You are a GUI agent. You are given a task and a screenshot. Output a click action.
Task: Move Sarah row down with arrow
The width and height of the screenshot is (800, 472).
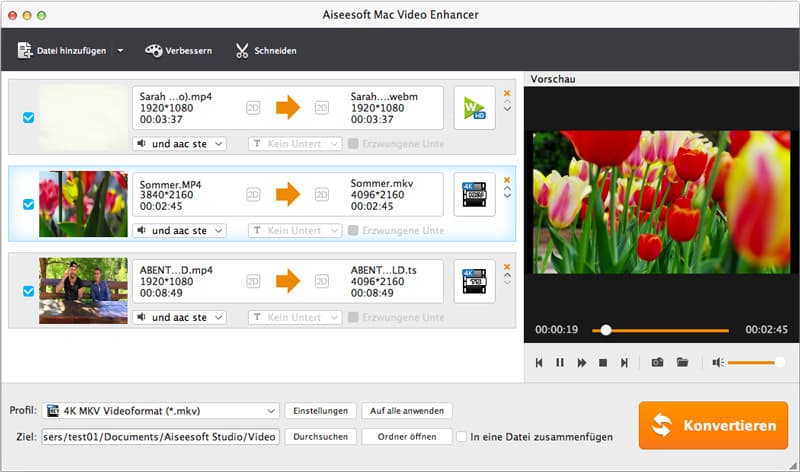click(x=507, y=109)
